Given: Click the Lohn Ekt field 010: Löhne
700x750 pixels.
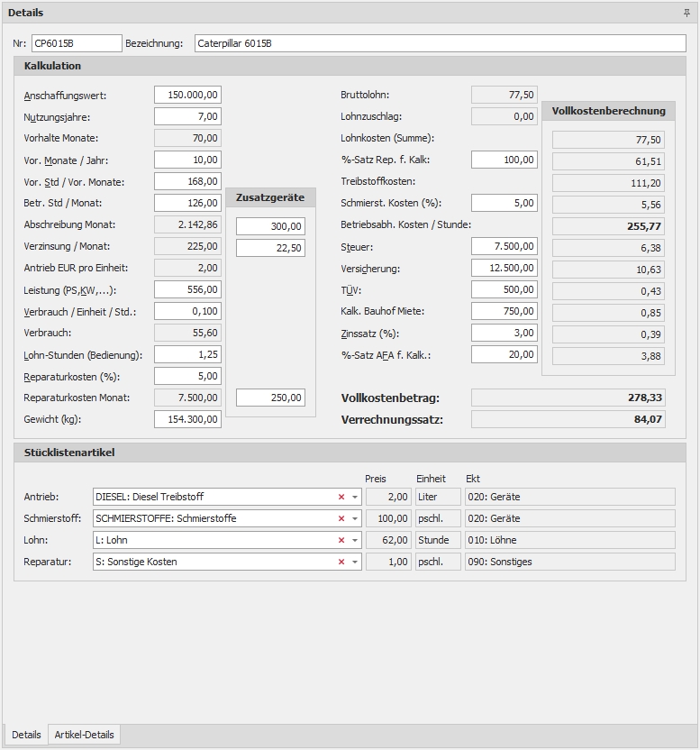Looking at the screenshot, I should (x=570, y=540).
